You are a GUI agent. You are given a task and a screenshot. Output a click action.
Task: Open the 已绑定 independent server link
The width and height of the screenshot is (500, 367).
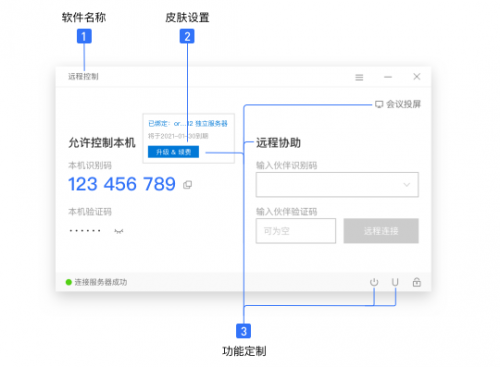188,124
